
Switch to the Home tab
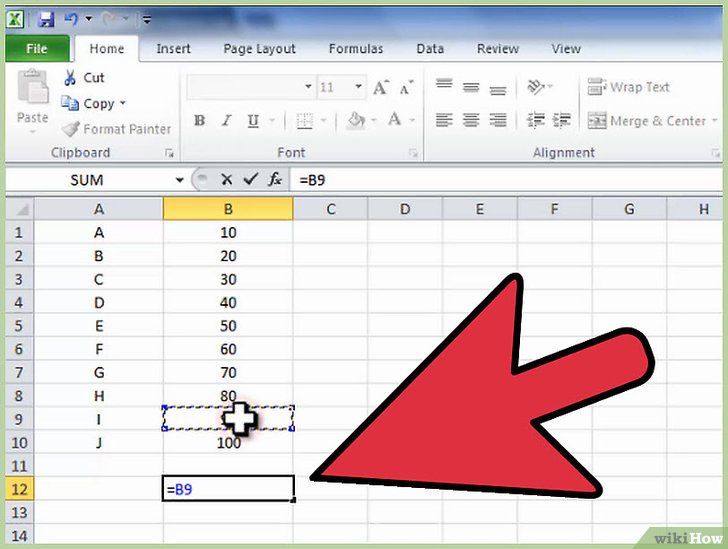point(107,49)
